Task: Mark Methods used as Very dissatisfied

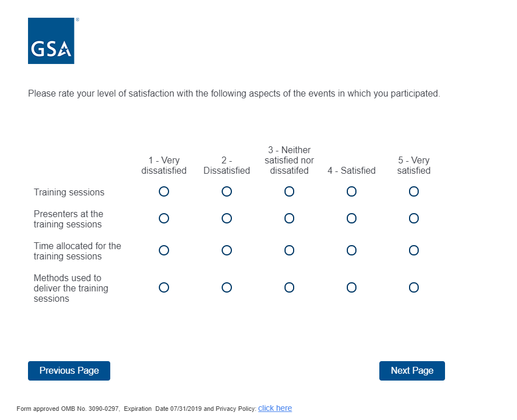Action: 164,287
